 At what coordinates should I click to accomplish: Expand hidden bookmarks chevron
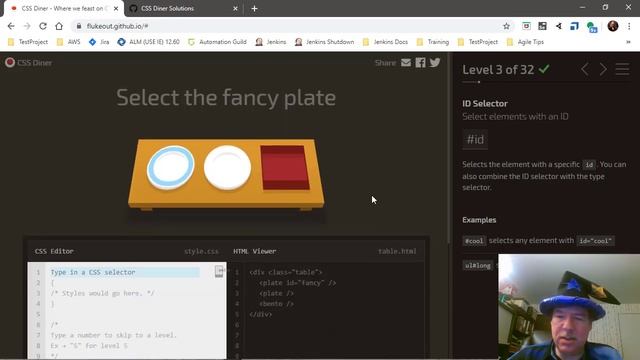point(629,42)
